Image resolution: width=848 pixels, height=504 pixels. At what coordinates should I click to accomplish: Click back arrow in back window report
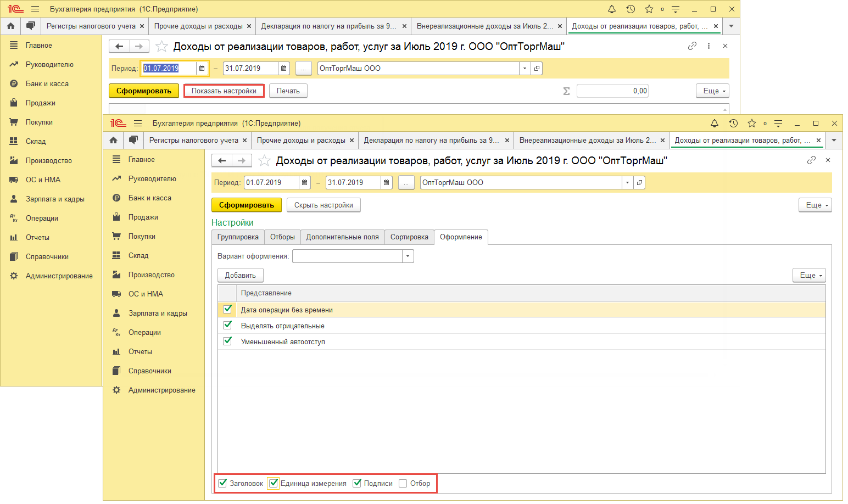(x=119, y=47)
